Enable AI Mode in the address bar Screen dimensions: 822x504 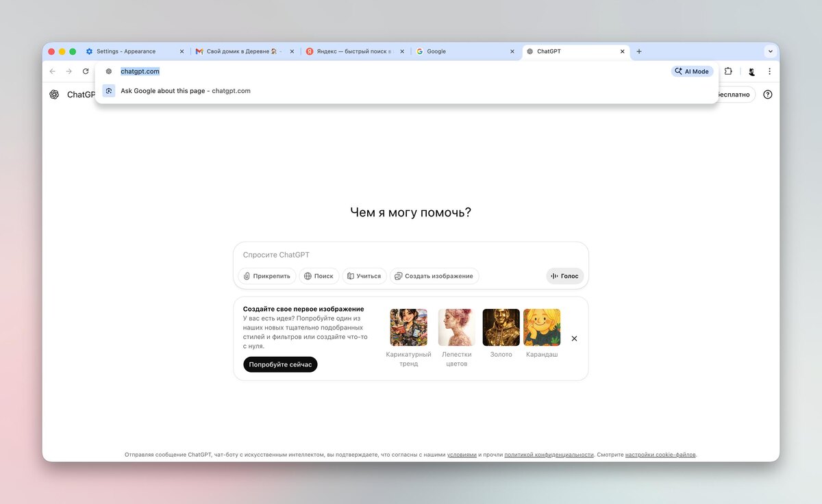[x=692, y=71]
